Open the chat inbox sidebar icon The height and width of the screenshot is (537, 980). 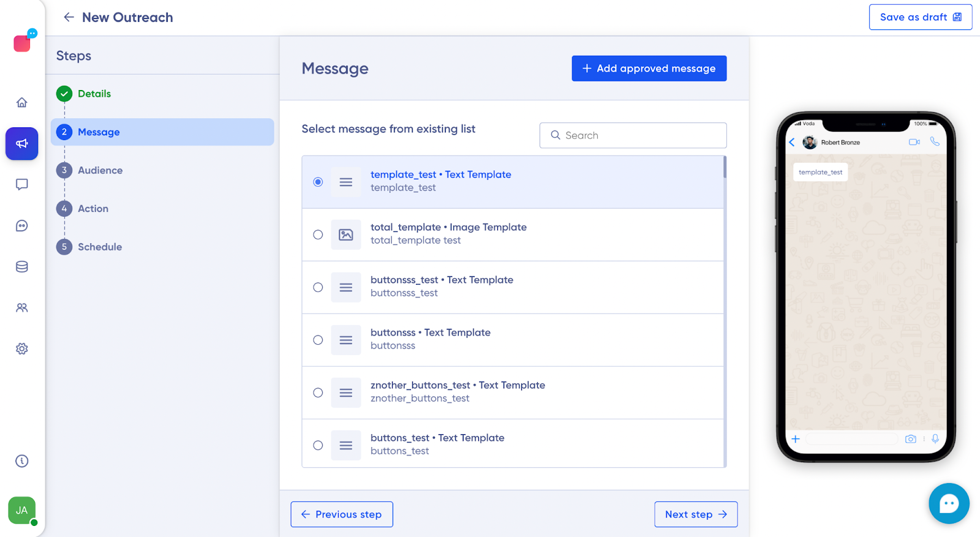point(22,184)
